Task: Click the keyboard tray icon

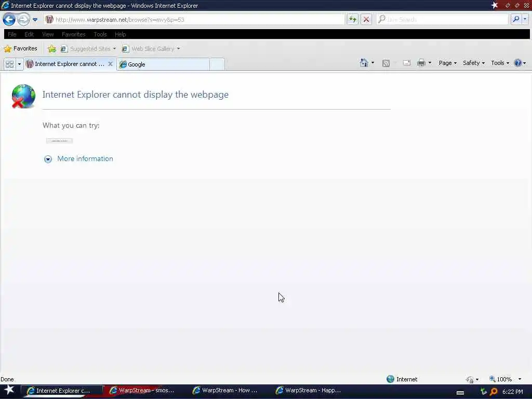Action: coord(460,393)
